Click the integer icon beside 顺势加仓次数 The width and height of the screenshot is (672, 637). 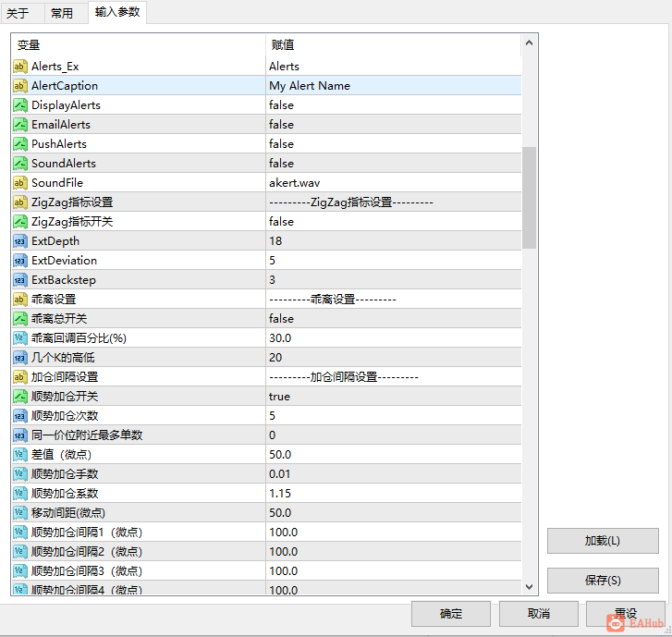coord(20,416)
